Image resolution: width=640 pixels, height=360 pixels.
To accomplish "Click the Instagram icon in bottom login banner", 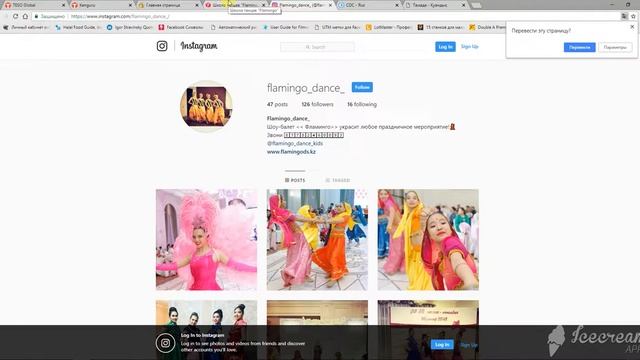I will tap(165, 343).
